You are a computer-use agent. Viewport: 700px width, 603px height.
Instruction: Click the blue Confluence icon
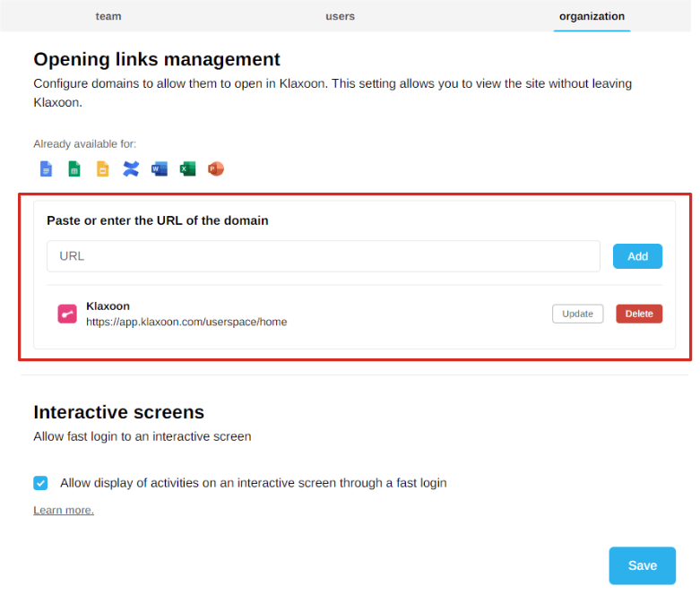coord(131,168)
